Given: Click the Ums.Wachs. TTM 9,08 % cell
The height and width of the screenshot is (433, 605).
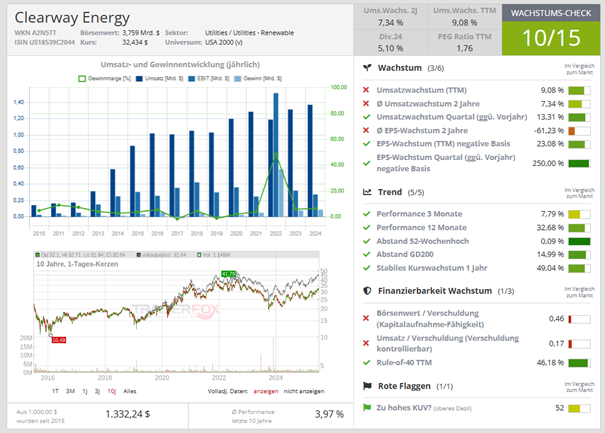Looking at the screenshot, I should pos(465,17).
